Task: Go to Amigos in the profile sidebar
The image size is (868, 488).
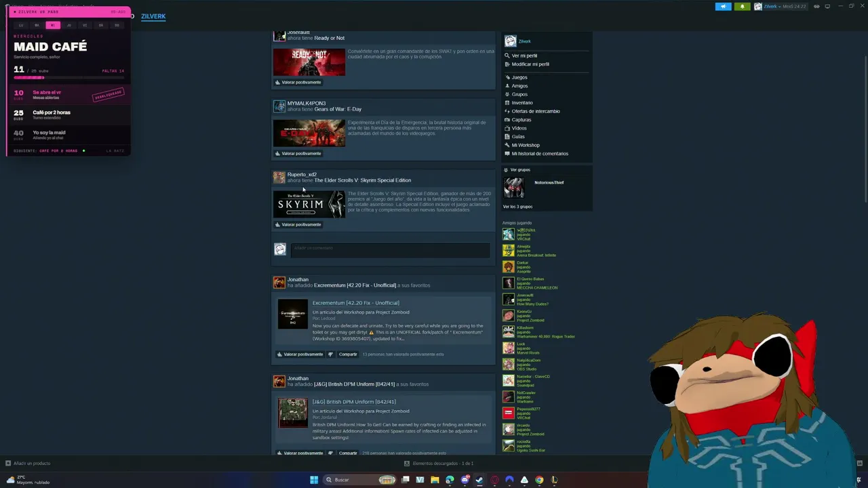Action: coord(519,86)
